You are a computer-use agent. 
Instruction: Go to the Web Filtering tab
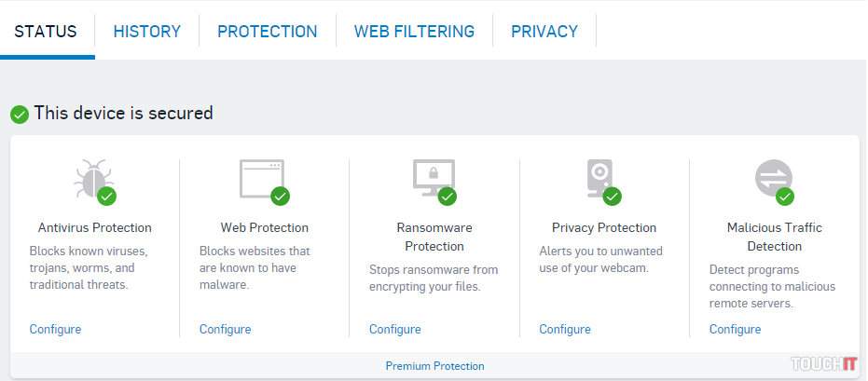414,31
